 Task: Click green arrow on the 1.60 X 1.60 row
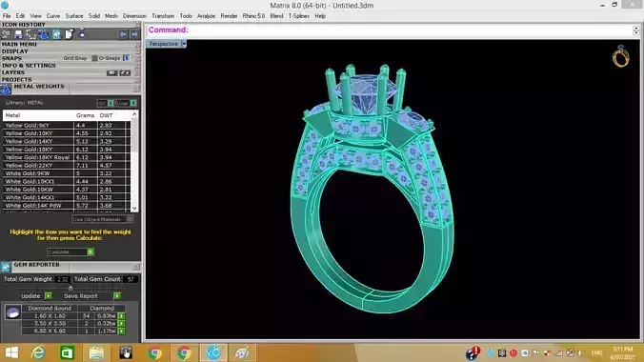tap(122, 316)
